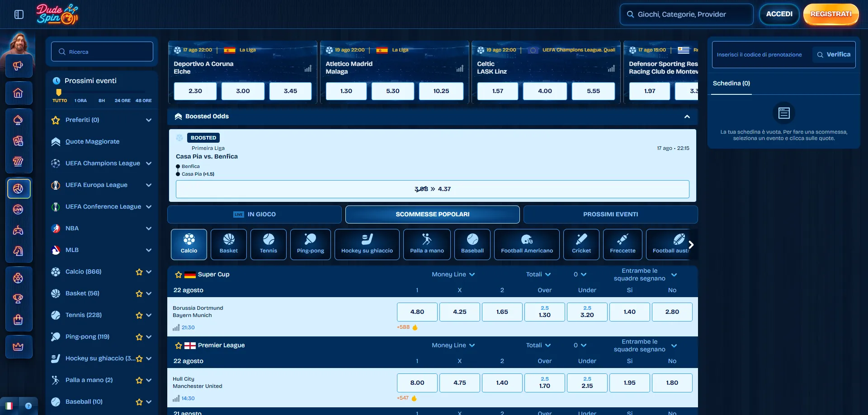
Task: Click statistics bars icon for Celtic match
Action: [611, 69]
